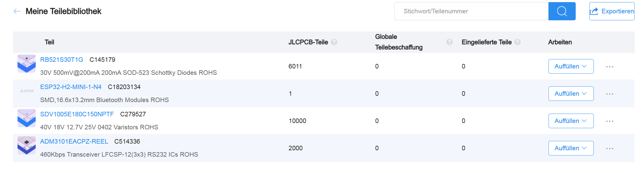The image size is (644, 173).
Task: Expand Auffüllen dropdown for ADM3101EACPZ-REEL
Action: coord(571,148)
